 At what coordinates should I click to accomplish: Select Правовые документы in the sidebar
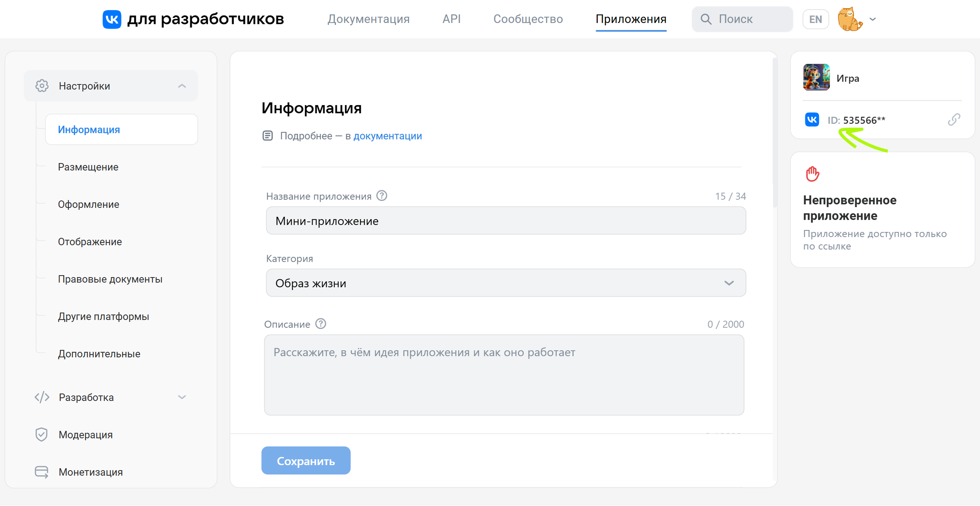point(110,279)
